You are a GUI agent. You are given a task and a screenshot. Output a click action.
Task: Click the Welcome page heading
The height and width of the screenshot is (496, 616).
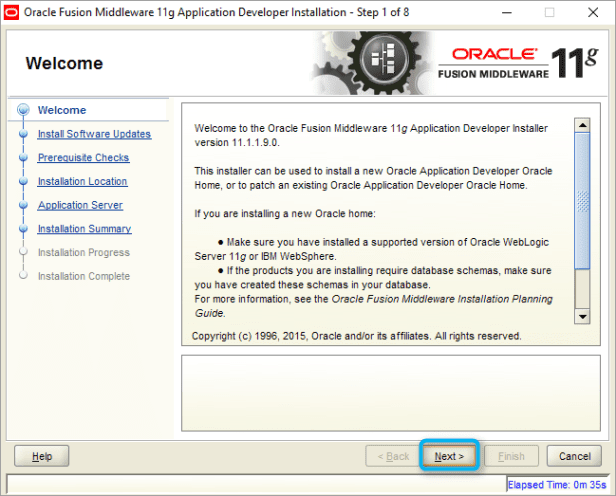point(64,63)
